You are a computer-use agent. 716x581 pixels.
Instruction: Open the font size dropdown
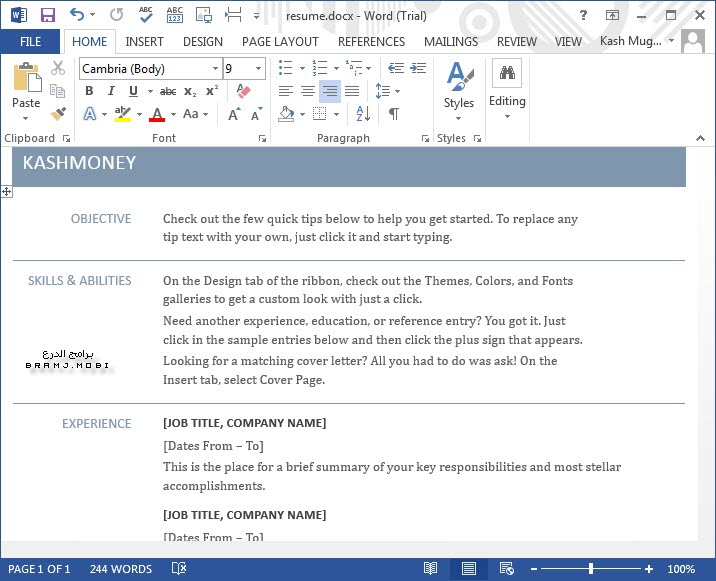click(258, 69)
